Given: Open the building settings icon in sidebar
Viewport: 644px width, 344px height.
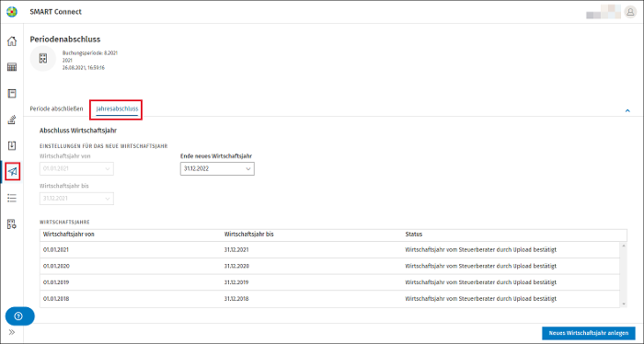Looking at the screenshot, I should (x=12, y=224).
